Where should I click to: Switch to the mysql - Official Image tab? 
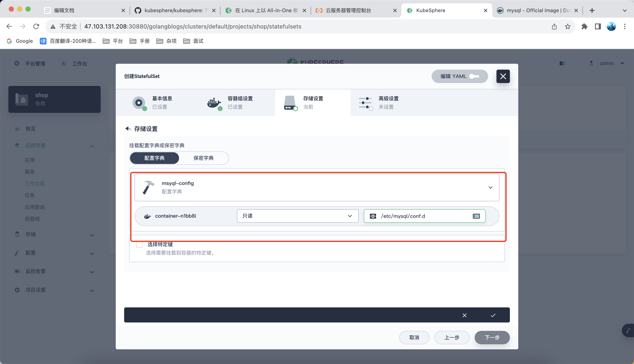coord(537,10)
